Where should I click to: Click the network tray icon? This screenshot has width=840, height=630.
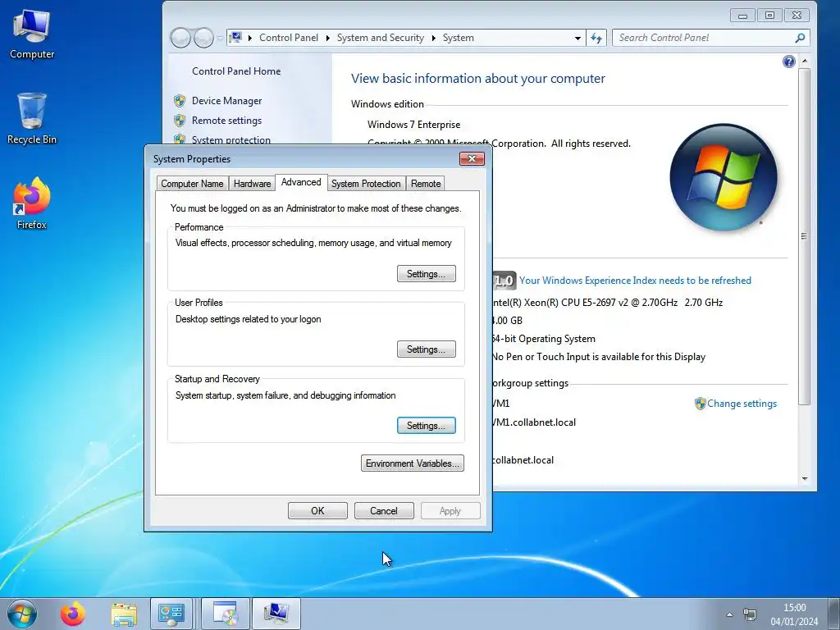[750, 614]
